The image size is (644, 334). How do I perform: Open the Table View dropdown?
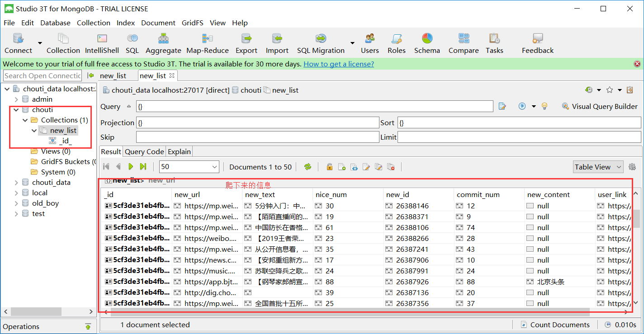tap(598, 167)
